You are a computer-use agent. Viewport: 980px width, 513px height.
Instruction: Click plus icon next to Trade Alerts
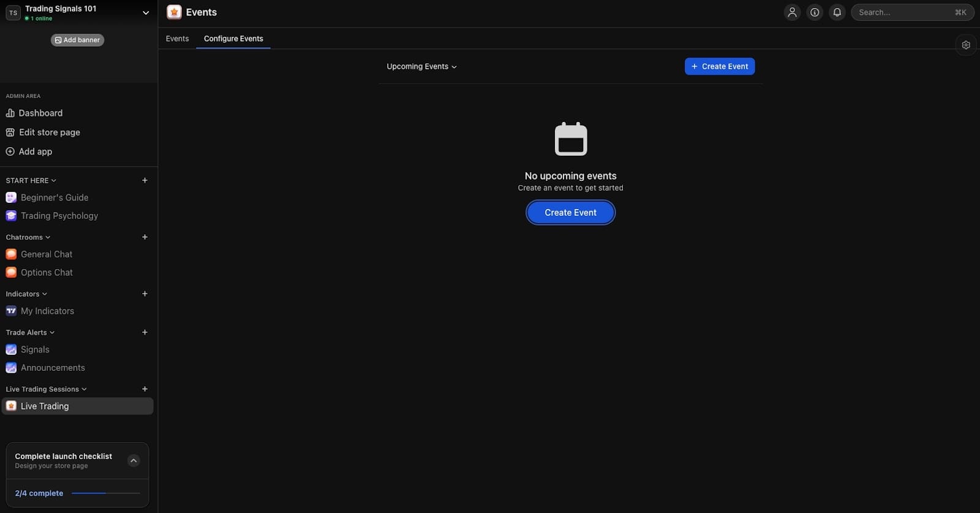[145, 332]
